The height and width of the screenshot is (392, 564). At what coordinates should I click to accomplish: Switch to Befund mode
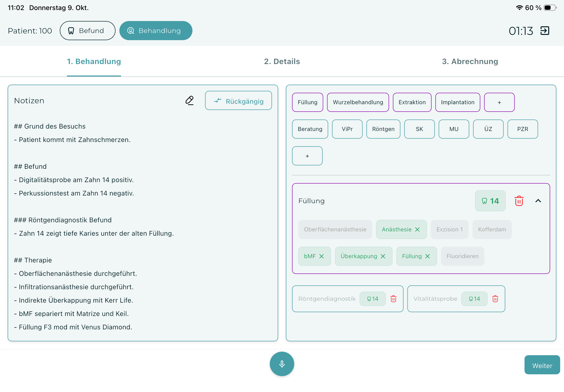(x=87, y=31)
